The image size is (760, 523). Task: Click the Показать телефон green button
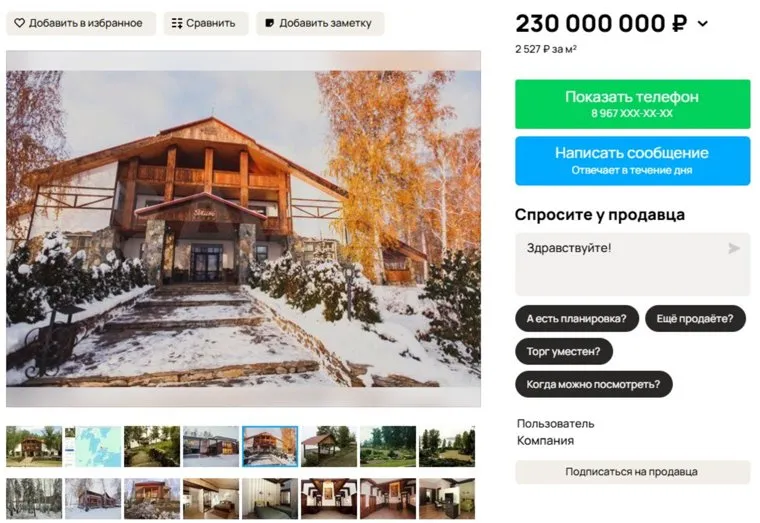(632, 104)
